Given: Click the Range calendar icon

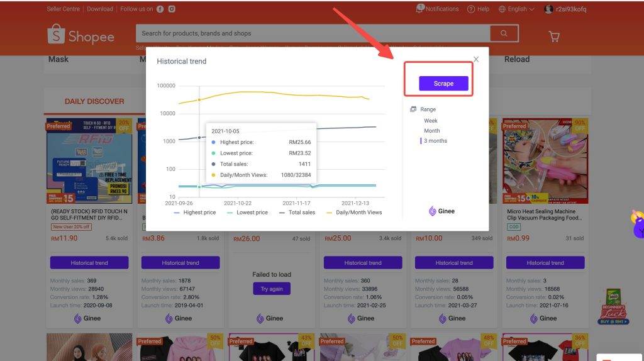Looking at the screenshot, I should pyautogui.click(x=413, y=109).
